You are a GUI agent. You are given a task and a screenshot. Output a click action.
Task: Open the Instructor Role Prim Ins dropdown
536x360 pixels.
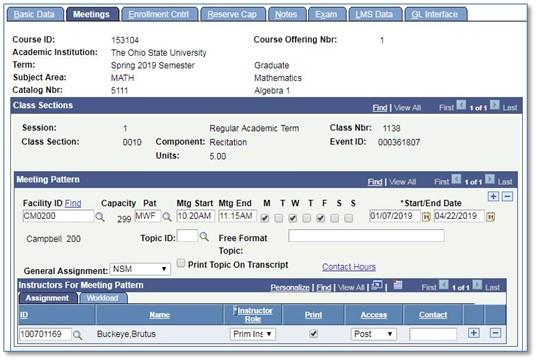tap(252, 334)
